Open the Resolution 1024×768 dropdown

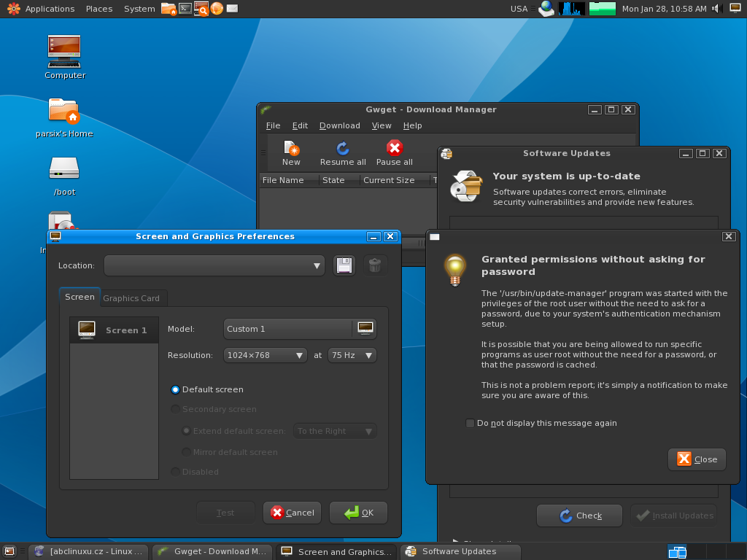coord(265,355)
